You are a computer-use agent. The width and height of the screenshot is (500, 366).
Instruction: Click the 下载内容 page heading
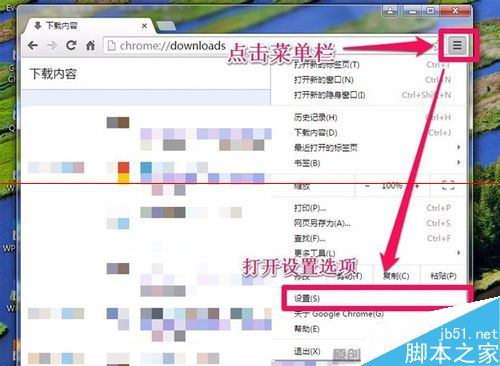tap(53, 74)
